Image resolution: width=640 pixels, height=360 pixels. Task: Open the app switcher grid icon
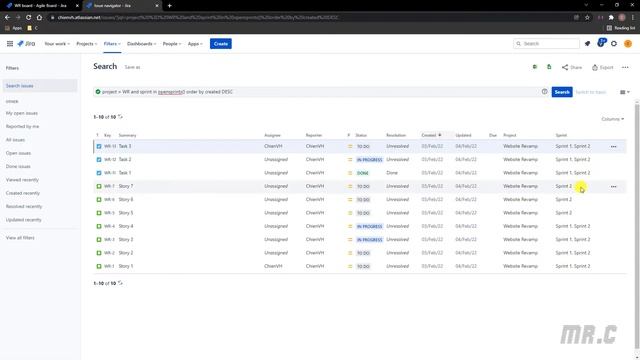(x=10, y=44)
